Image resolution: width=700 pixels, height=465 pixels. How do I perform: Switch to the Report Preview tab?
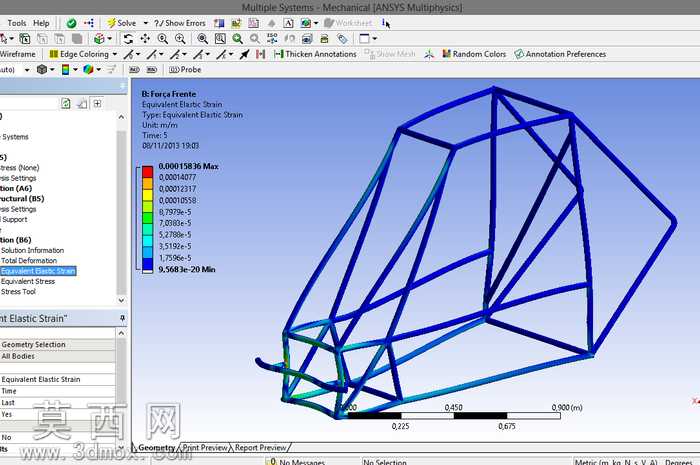[261, 447]
